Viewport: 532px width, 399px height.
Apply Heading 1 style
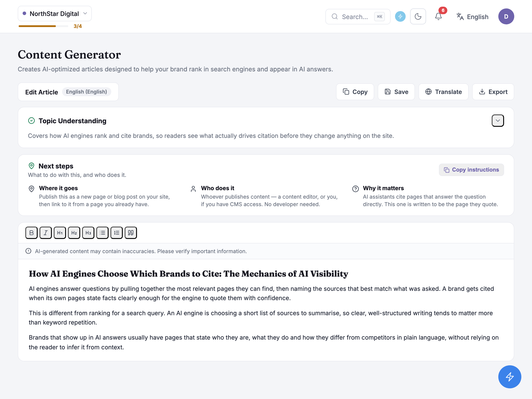(60, 233)
